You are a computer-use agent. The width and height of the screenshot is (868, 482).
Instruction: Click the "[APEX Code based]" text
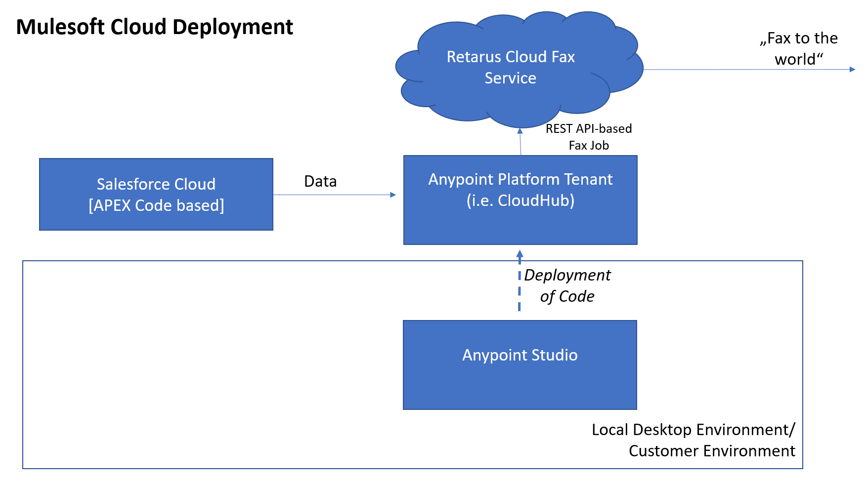point(156,205)
